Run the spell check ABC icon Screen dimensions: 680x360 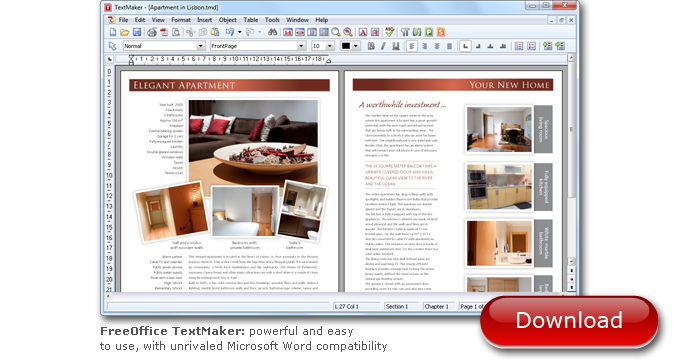[x=389, y=32]
